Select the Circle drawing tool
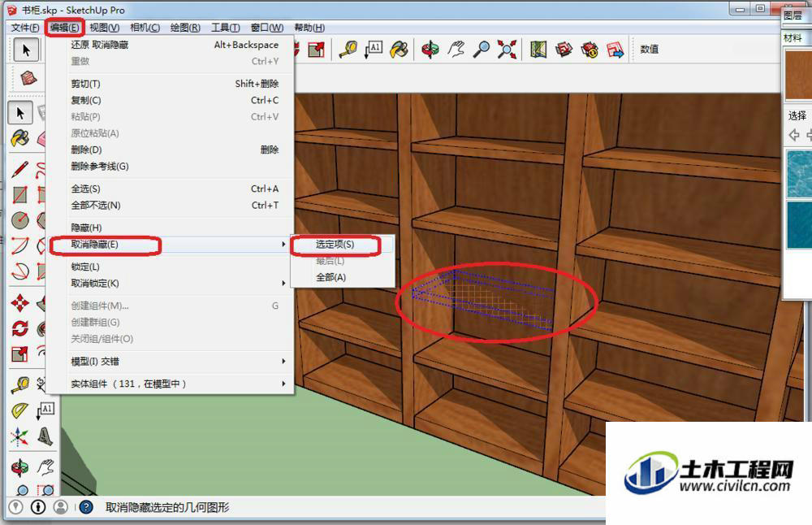 pyautogui.click(x=20, y=220)
